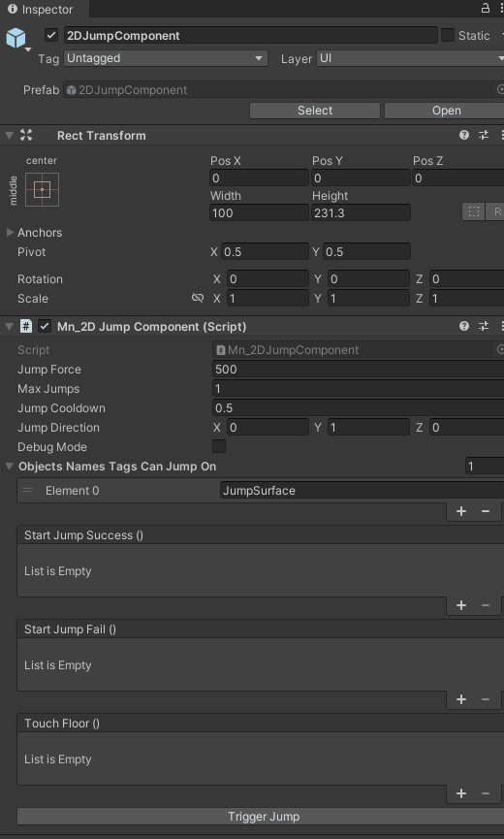Click the Rotation X field
The width and height of the screenshot is (504, 839).
(x=268, y=278)
